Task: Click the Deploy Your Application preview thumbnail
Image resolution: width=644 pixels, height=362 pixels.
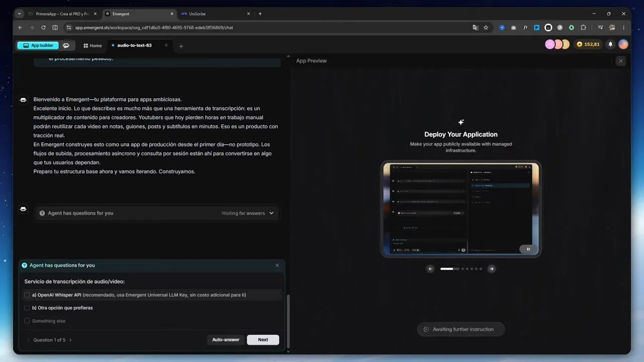Action: pyautogui.click(x=461, y=209)
